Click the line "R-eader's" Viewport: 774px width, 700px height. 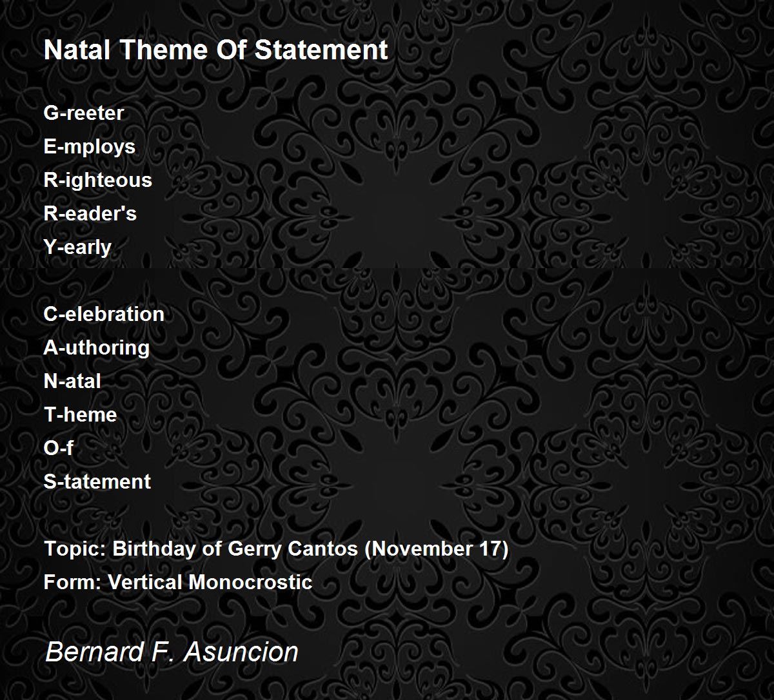coord(90,213)
